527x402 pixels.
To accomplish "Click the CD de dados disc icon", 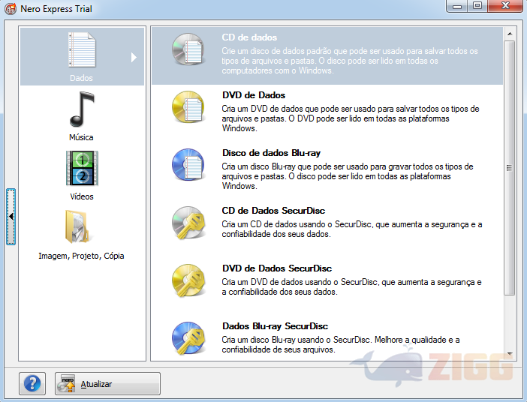I will [188, 49].
